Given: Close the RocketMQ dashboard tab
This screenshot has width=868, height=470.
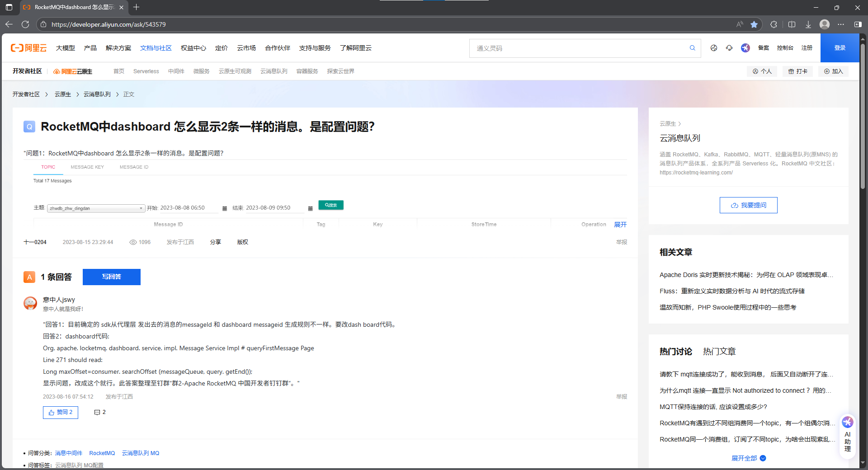Looking at the screenshot, I should (x=121, y=7).
